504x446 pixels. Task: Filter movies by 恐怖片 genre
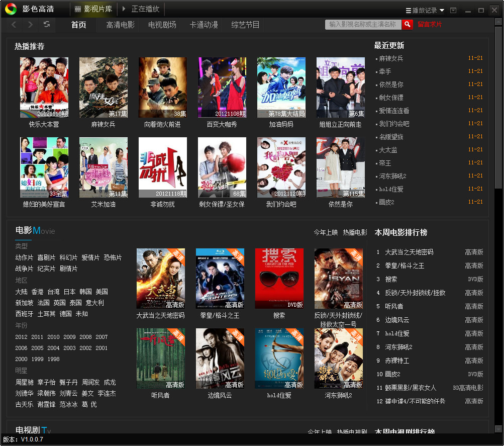pos(113,257)
